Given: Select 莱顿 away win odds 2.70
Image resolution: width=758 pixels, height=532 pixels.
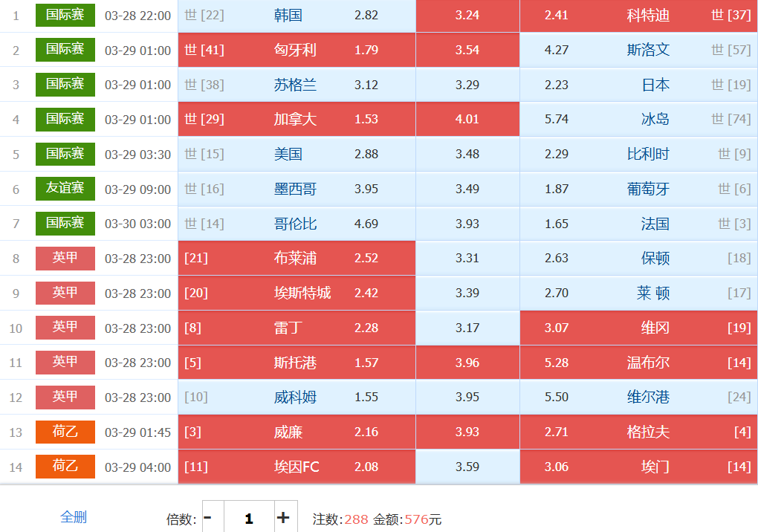Looking at the screenshot, I should 638,293.
